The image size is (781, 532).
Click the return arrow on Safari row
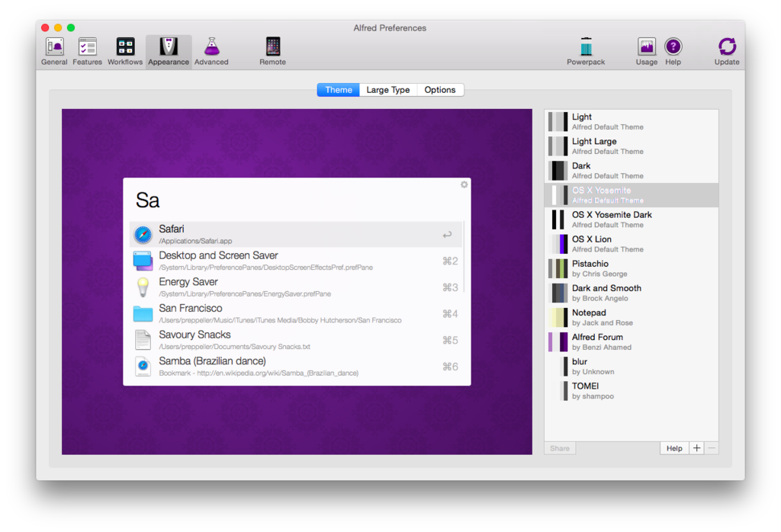[x=447, y=235]
